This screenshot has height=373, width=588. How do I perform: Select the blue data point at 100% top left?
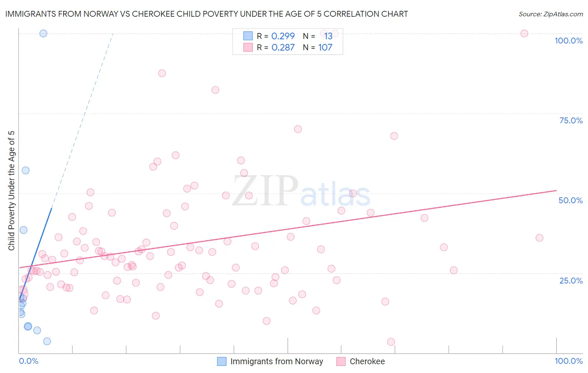pos(43,33)
